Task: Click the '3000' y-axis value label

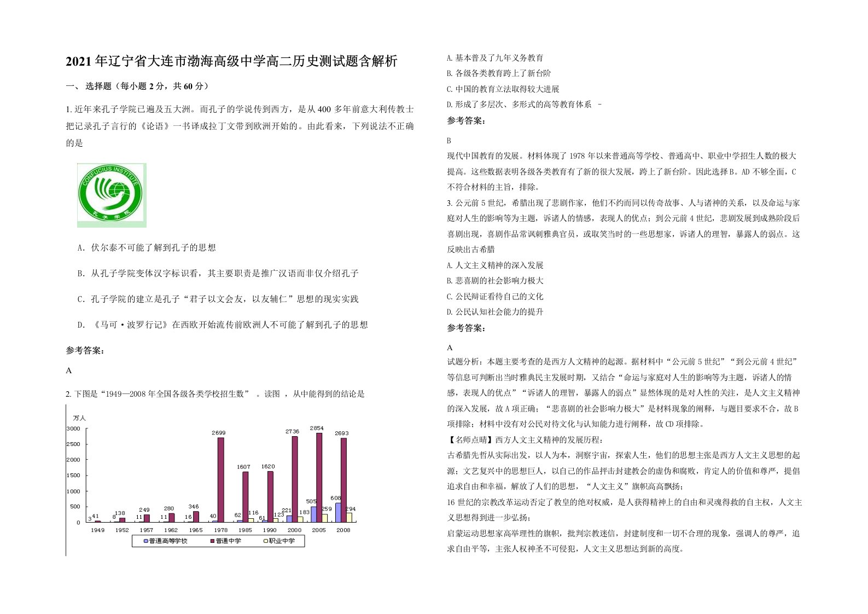Action: click(x=73, y=428)
